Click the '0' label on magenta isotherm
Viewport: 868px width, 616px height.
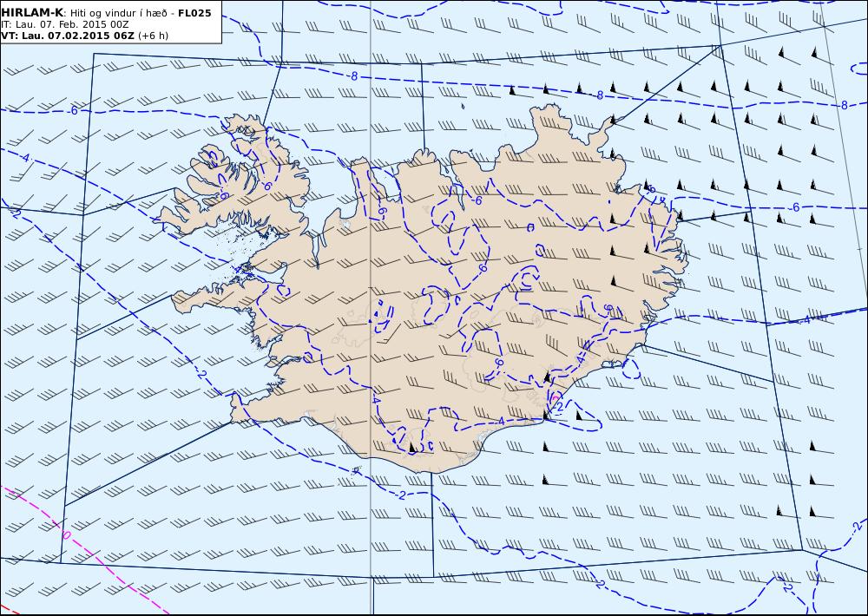(67, 535)
